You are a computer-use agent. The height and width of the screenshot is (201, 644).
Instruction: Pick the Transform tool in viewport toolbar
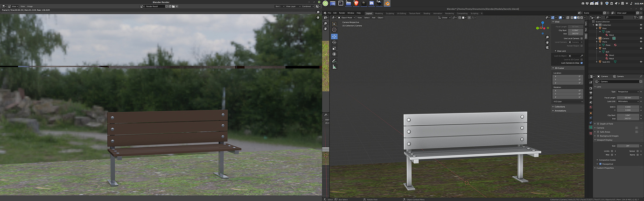point(335,54)
